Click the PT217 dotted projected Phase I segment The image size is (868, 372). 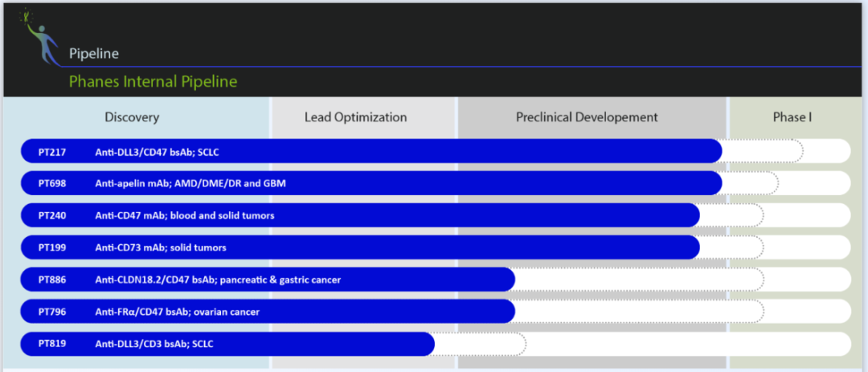click(763, 151)
